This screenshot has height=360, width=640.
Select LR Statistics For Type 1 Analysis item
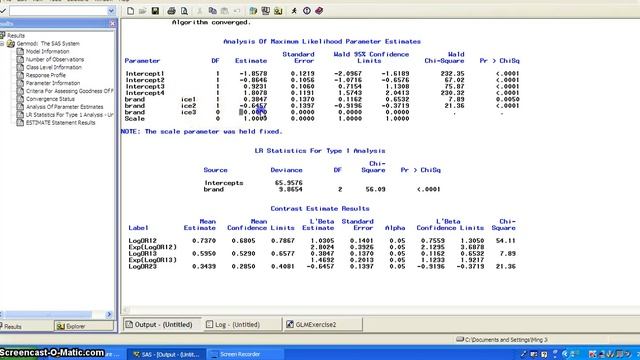pos(69,115)
